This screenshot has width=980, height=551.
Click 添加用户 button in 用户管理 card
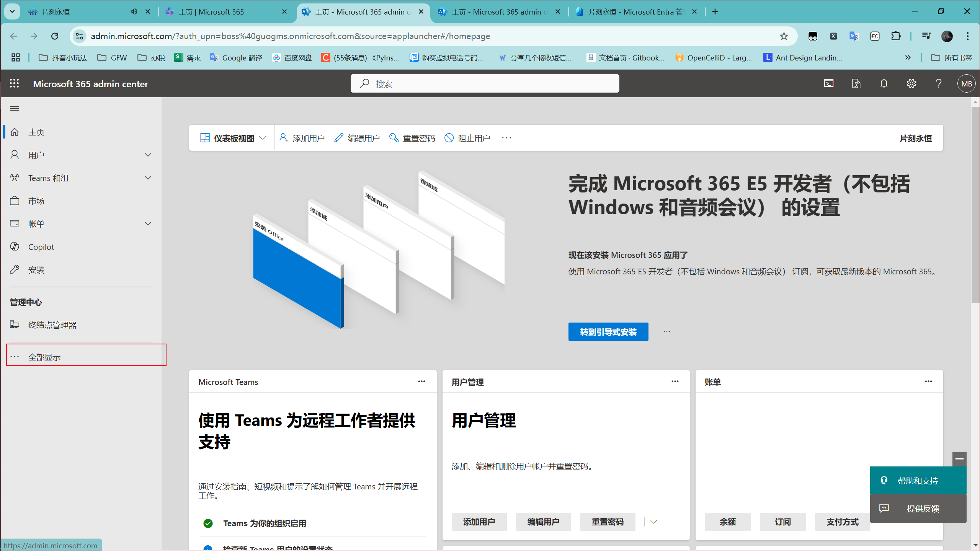(479, 522)
